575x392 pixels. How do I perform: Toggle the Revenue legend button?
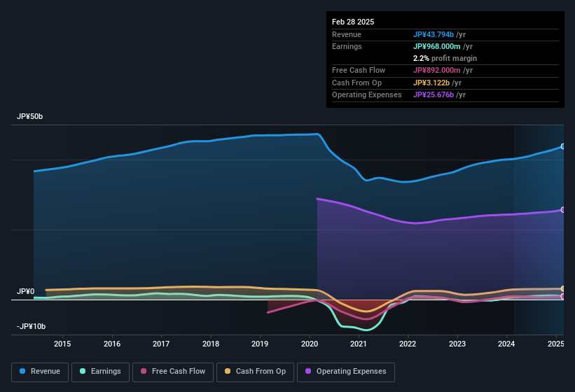click(40, 372)
